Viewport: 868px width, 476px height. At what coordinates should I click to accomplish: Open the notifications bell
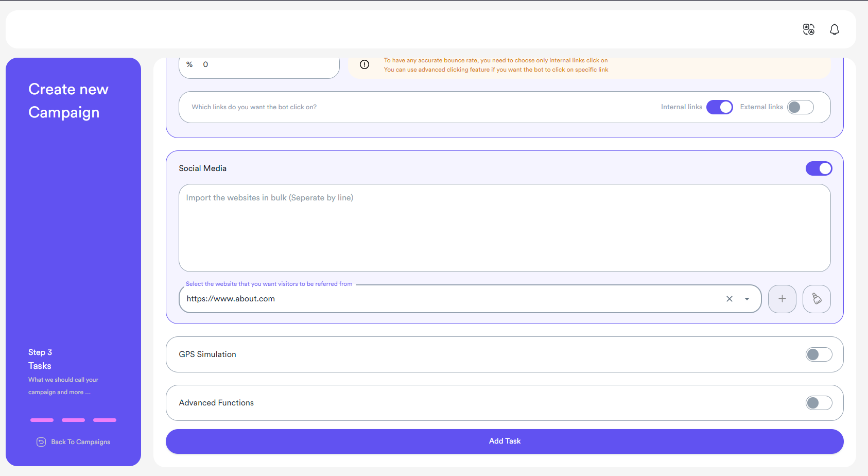pos(835,29)
